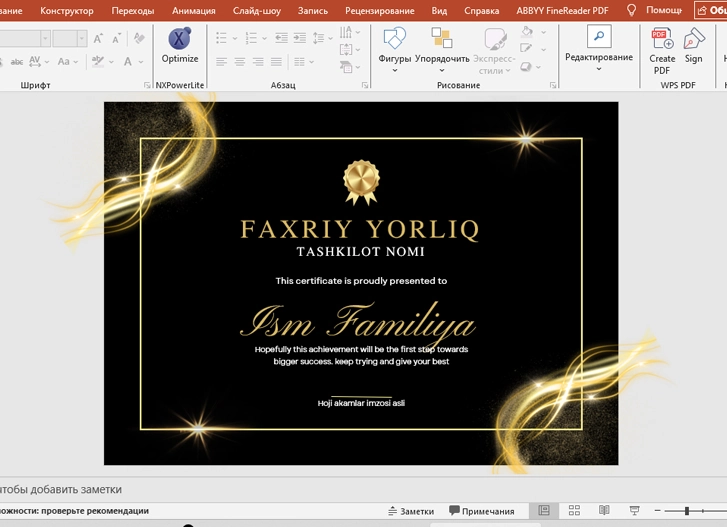The width and height of the screenshot is (727, 527).
Task: Switch to the Переходы tab
Action: [133, 11]
